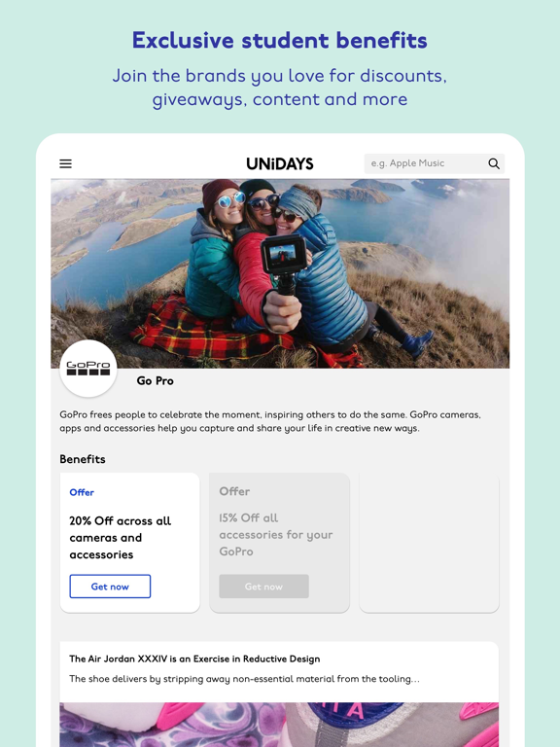Click the 'Benefits' section heading
The height and width of the screenshot is (747, 560).
coord(83,459)
